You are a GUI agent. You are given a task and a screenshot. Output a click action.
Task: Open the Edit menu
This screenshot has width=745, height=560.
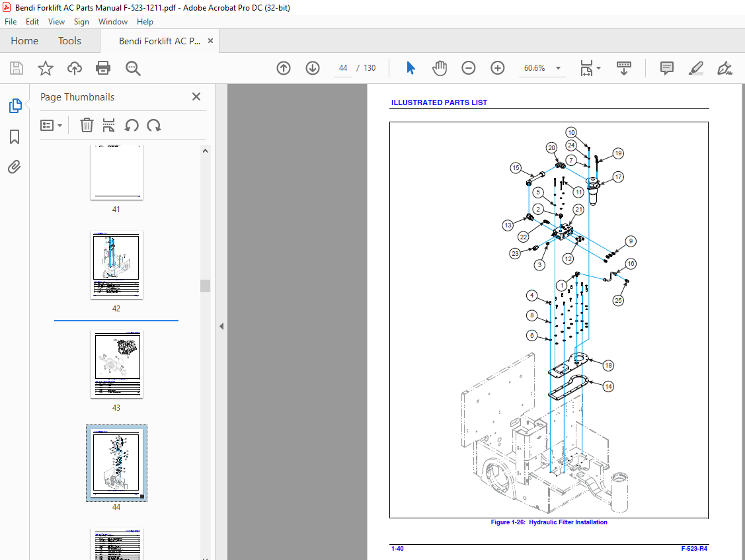[32, 21]
